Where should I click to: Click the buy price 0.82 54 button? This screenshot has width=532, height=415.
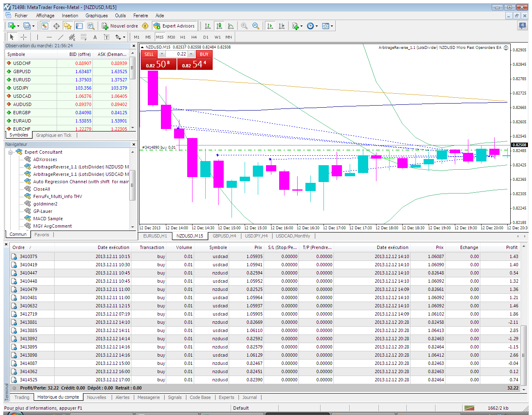coord(195,64)
